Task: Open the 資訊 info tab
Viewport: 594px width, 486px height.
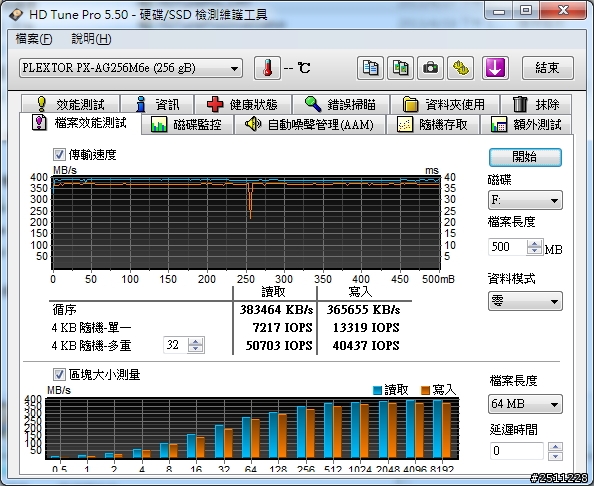Action: (x=158, y=104)
